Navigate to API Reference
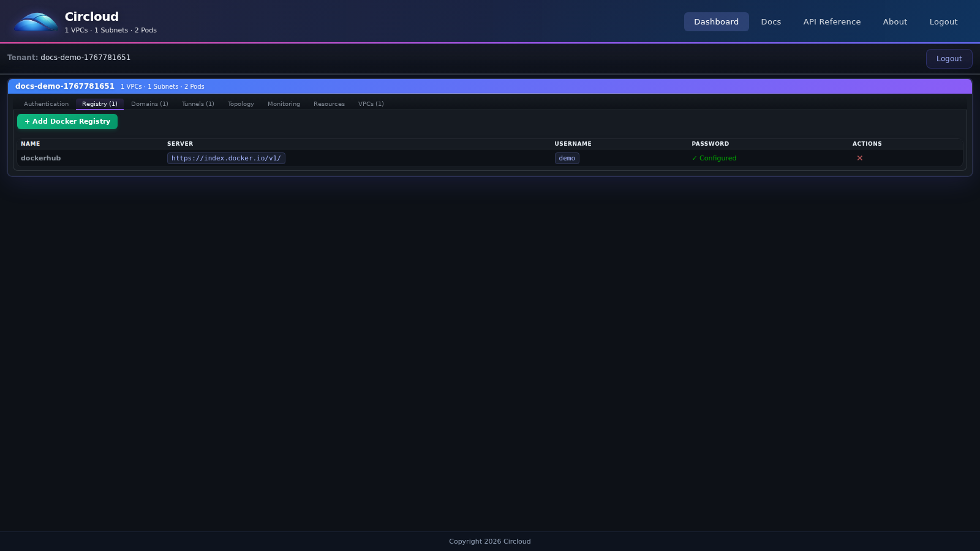 (832, 21)
